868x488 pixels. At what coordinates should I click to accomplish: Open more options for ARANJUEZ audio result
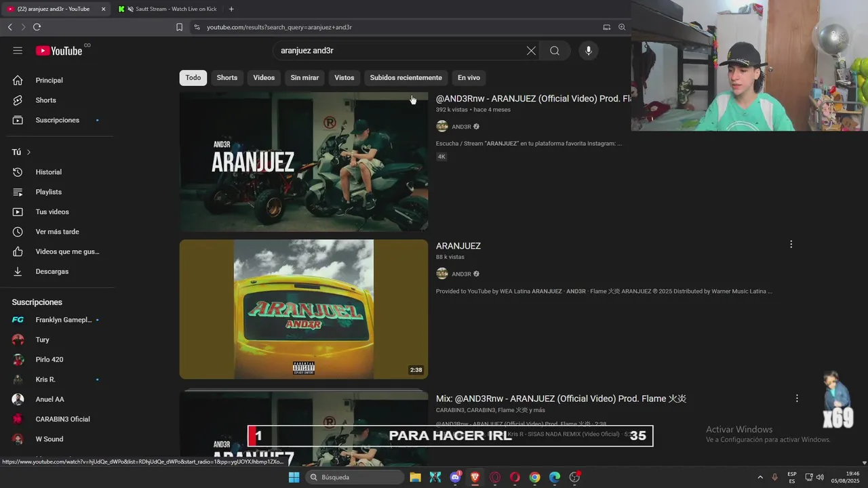(791, 244)
